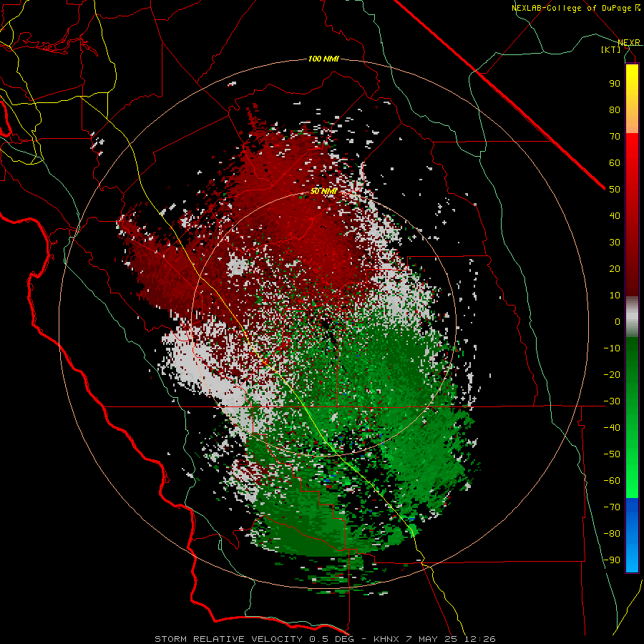This screenshot has height=644, width=644.
Task: Click the 60 value on velocity scale
Action: coord(615,162)
